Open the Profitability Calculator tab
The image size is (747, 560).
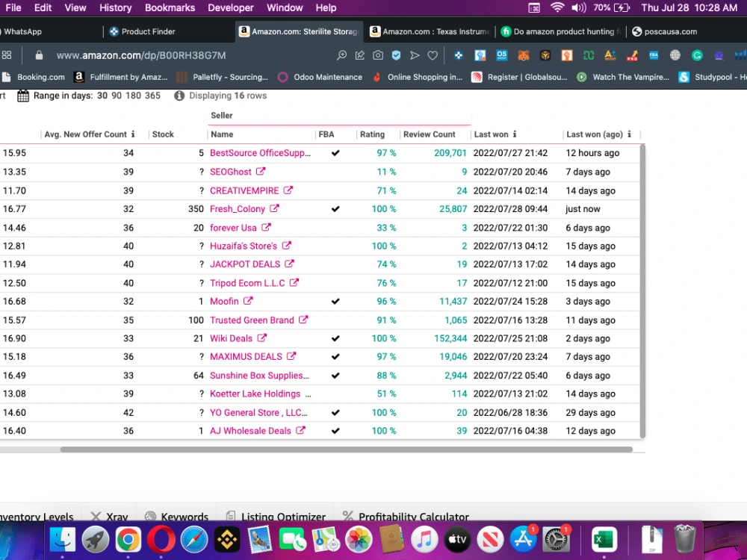pyautogui.click(x=406, y=517)
